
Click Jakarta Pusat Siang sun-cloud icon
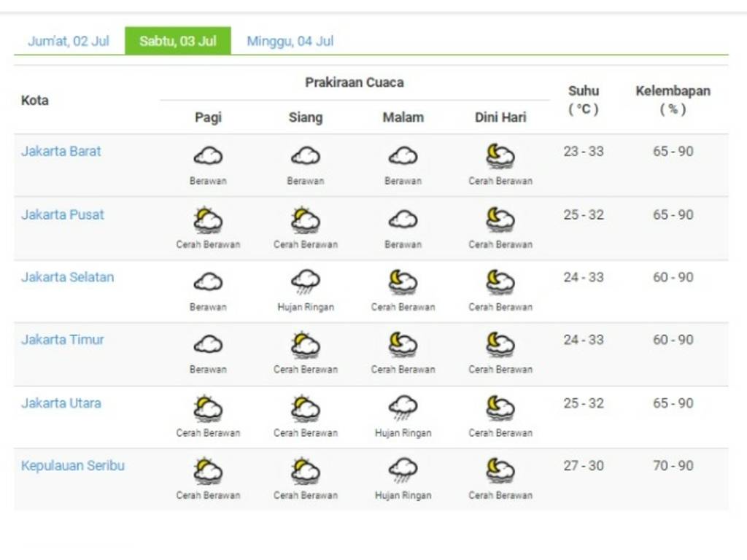(306, 220)
